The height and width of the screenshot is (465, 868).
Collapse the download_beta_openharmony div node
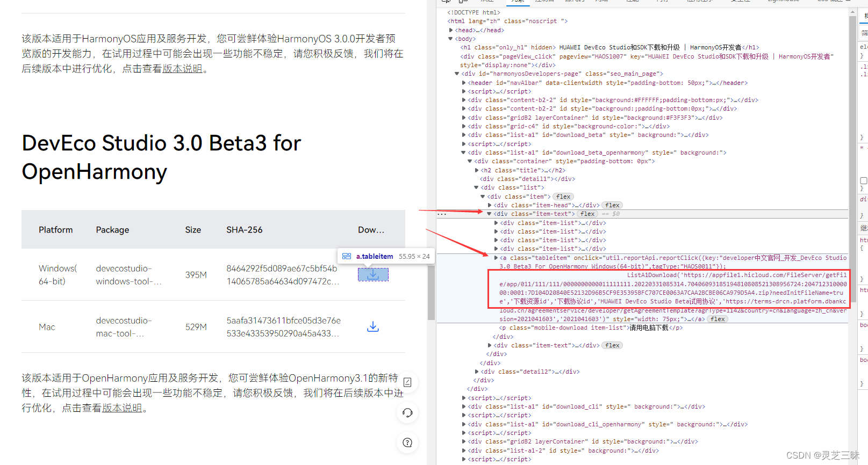[464, 152]
